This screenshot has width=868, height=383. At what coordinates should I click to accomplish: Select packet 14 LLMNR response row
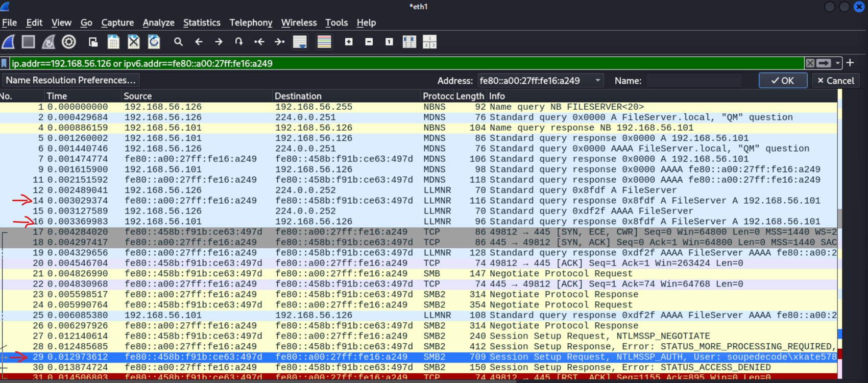(419, 201)
